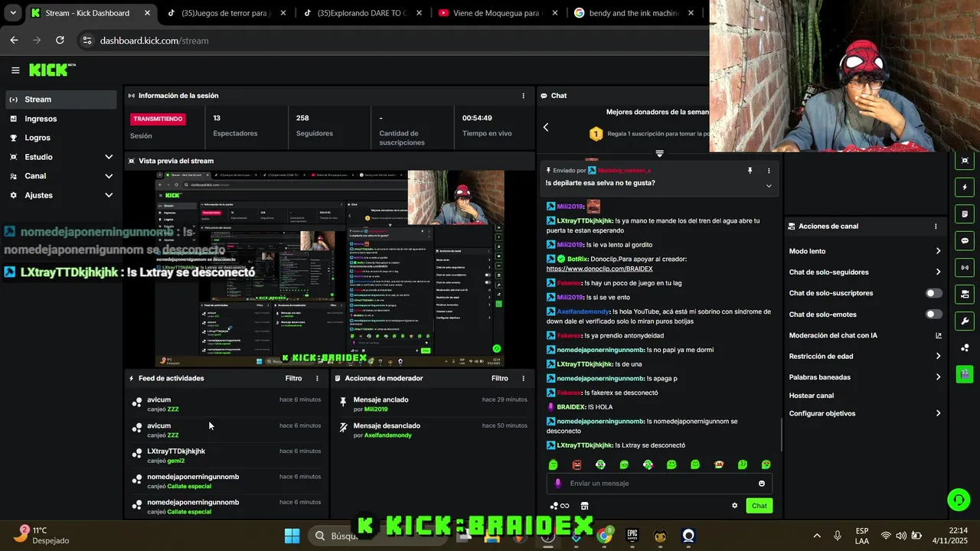This screenshot has width=980, height=551.
Task: Open Epic Games launcher from taskbar
Action: [632, 536]
